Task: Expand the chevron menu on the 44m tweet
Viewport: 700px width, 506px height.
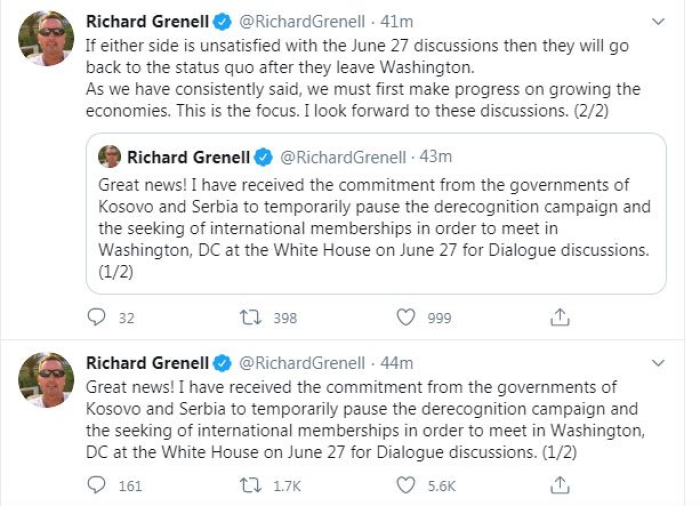Action: (658, 363)
